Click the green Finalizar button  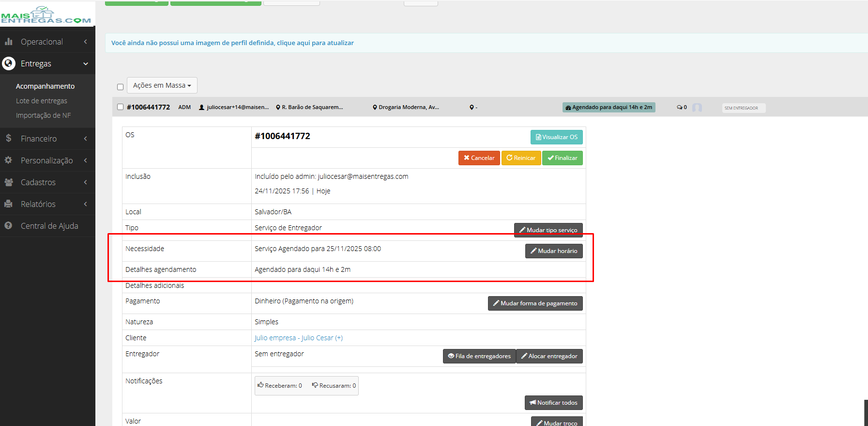[x=563, y=158]
